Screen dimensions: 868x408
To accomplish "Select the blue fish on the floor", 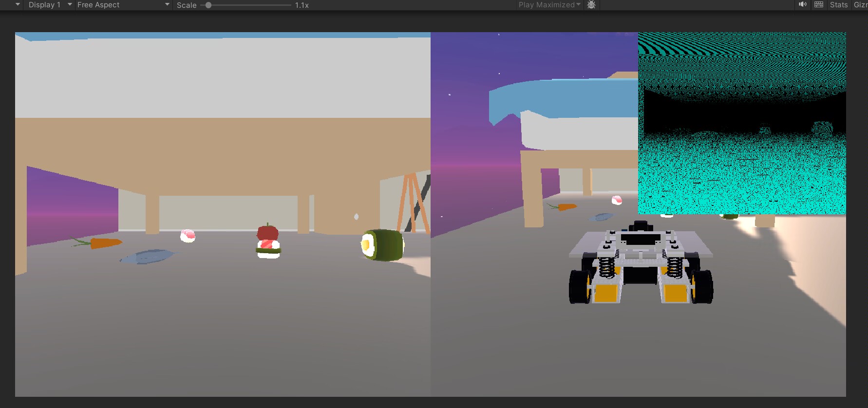I will coord(148,256).
